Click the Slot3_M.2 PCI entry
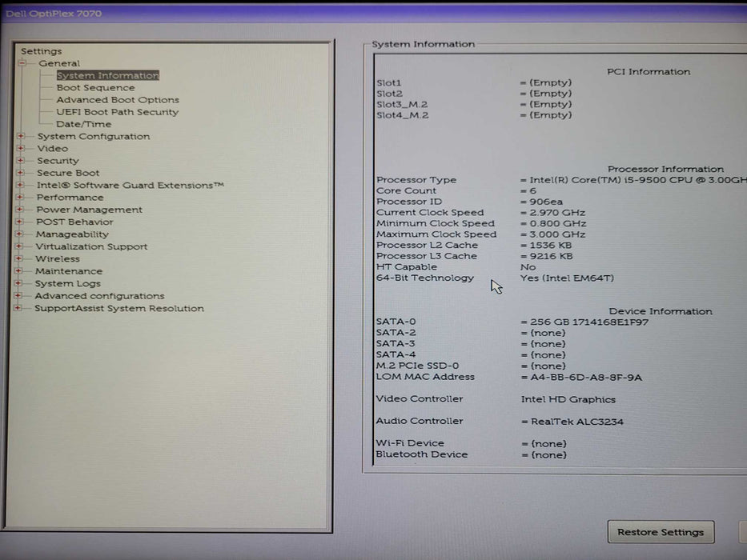747x560 pixels. coord(474,104)
